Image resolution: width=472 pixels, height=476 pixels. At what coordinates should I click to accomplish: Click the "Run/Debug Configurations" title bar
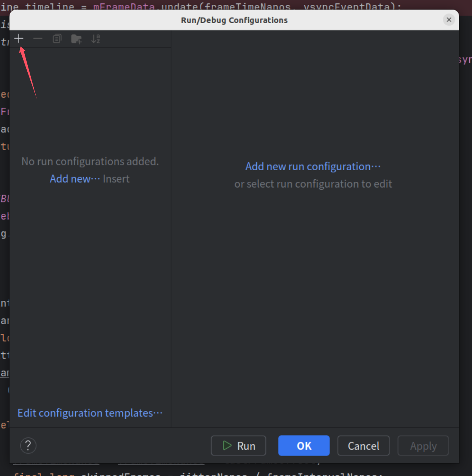point(234,20)
